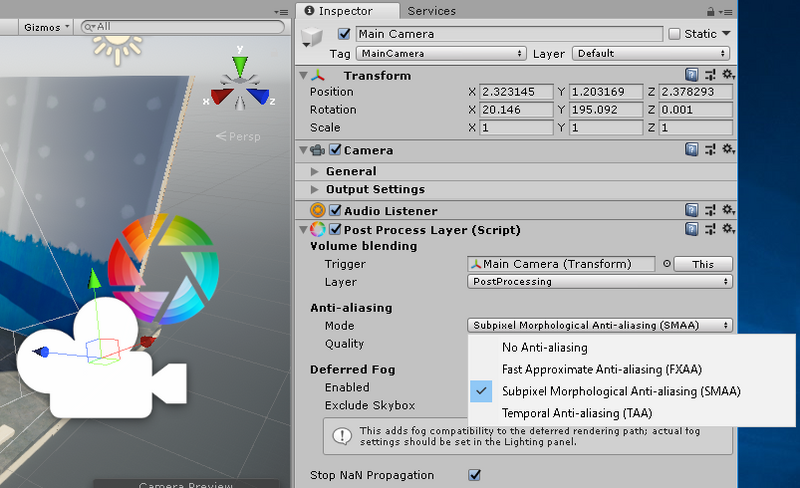Viewport: 800px width, 488px height.
Task: Disable the Audio Listener component checkbox
Action: (335, 210)
